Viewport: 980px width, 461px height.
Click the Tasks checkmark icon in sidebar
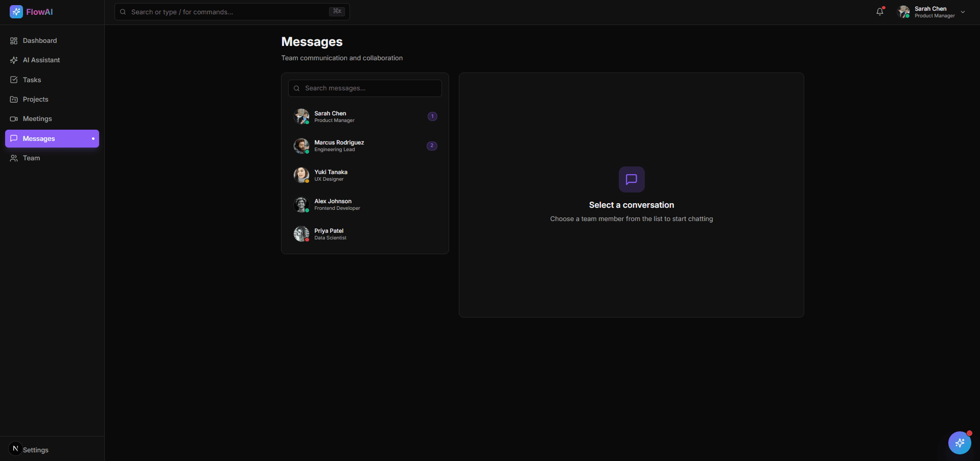click(x=13, y=80)
